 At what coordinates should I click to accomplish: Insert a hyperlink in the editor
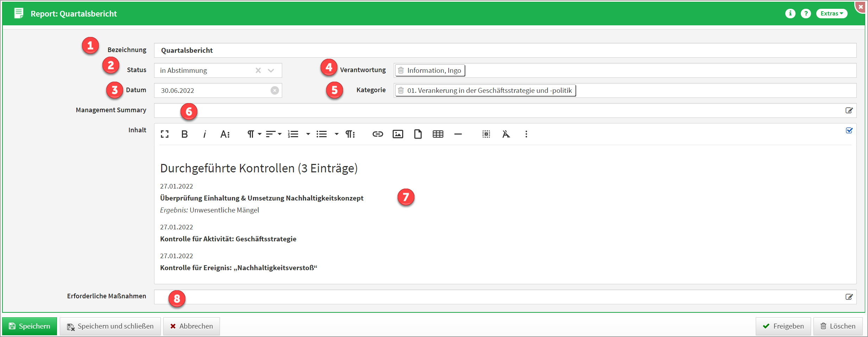(x=378, y=134)
